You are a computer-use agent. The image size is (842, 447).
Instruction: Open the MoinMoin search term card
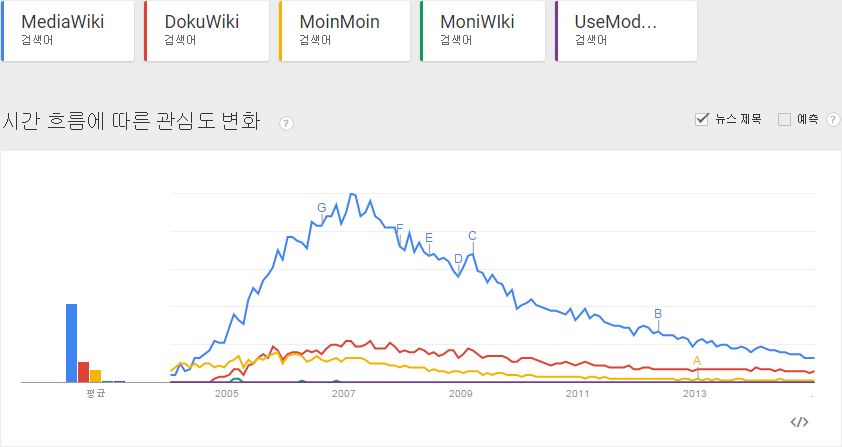344,31
